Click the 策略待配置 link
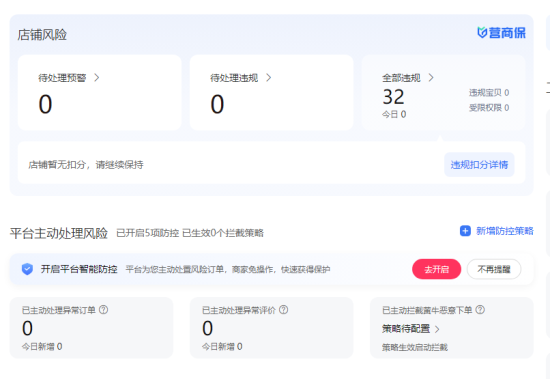The height and width of the screenshot is (379, 550). (406, 329)
